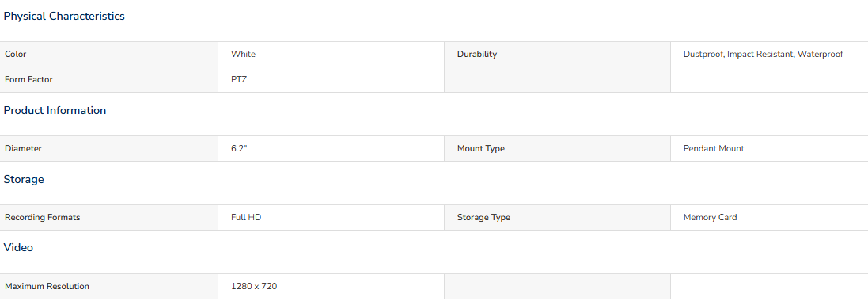The width and height of the screenshot is (868, 305).
Task: Click the Storage section heading
Action: 24,180
